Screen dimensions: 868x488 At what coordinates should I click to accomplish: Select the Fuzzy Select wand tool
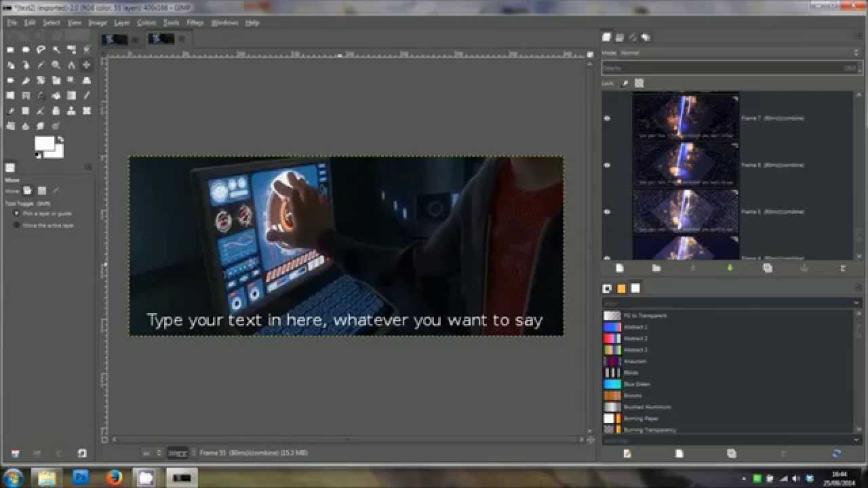tap(56, 49)
